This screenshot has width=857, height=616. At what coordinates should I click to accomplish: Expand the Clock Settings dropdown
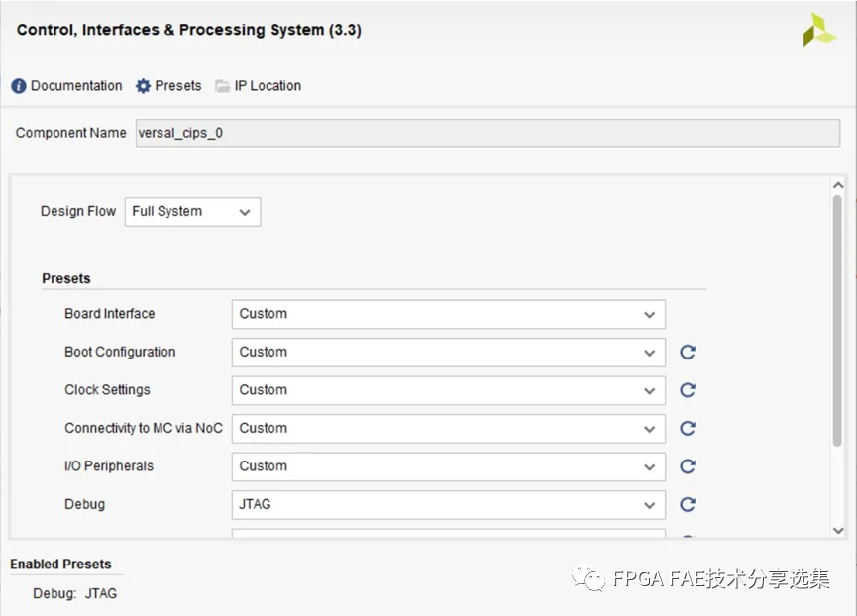448,390
